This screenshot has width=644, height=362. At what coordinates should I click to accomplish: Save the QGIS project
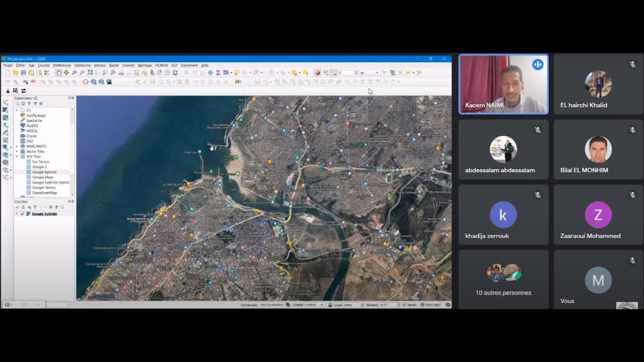pos(23,73)
